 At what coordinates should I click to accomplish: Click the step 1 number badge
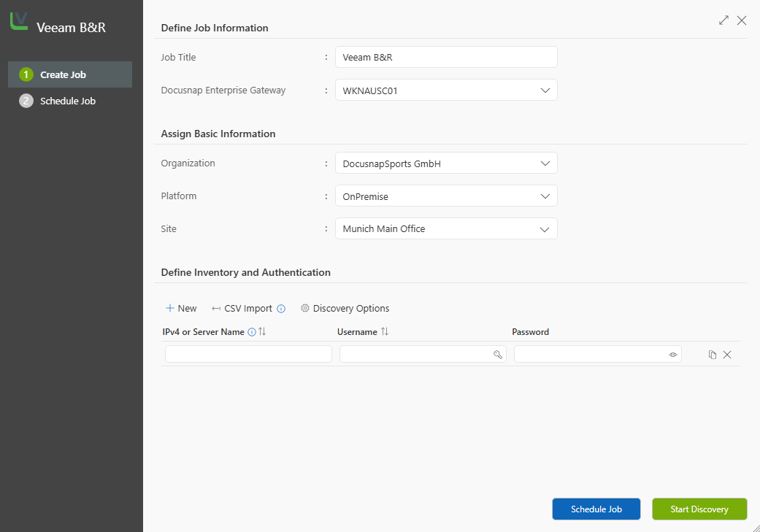(x=26, y=74)
